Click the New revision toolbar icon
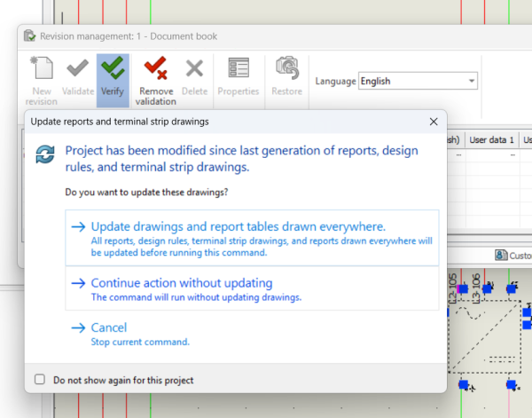Viewport: 532px width, 418px height. tap(42, 68)
